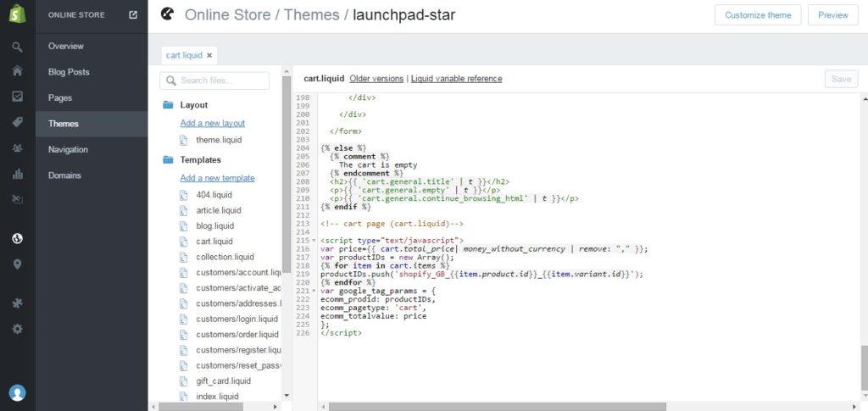Screen dimensions: 868x411
Task: Click Add a new layout link
Action: pyautogui.click(x=213, y=124)
